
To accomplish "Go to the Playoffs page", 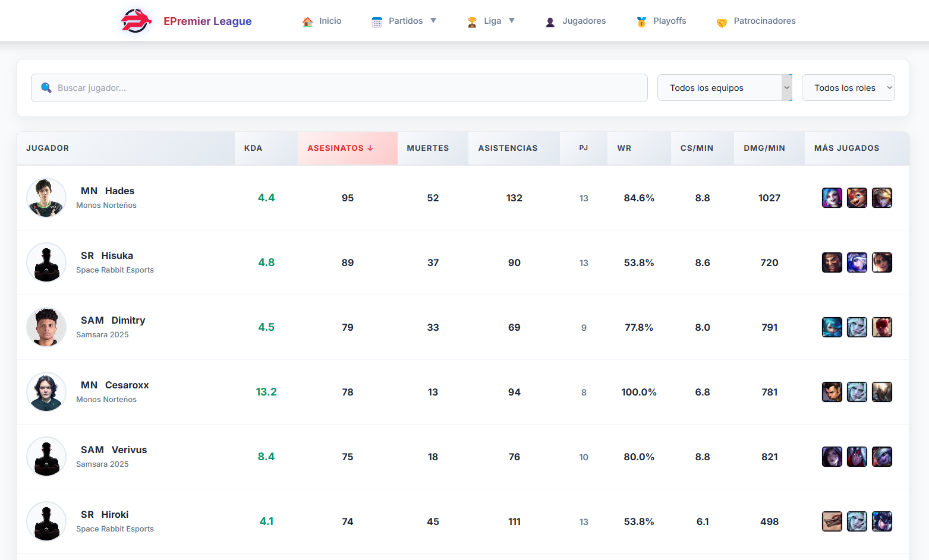I will tap(669, 21).
